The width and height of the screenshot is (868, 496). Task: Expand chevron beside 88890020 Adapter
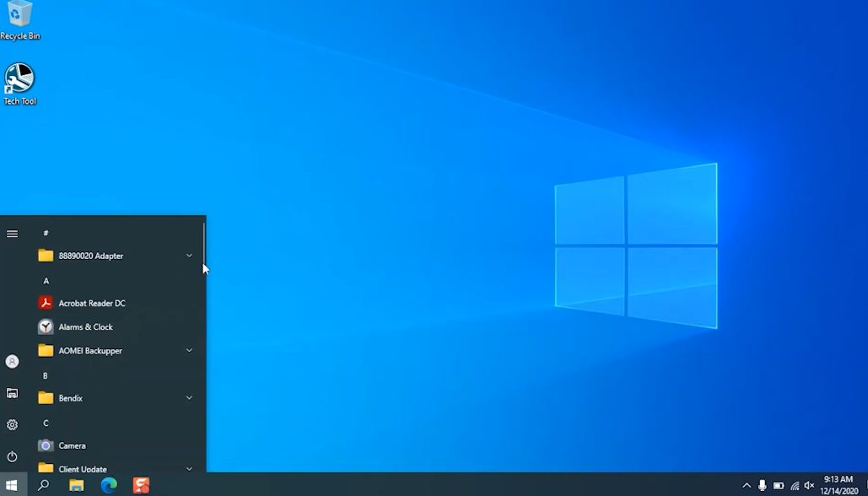189,256
